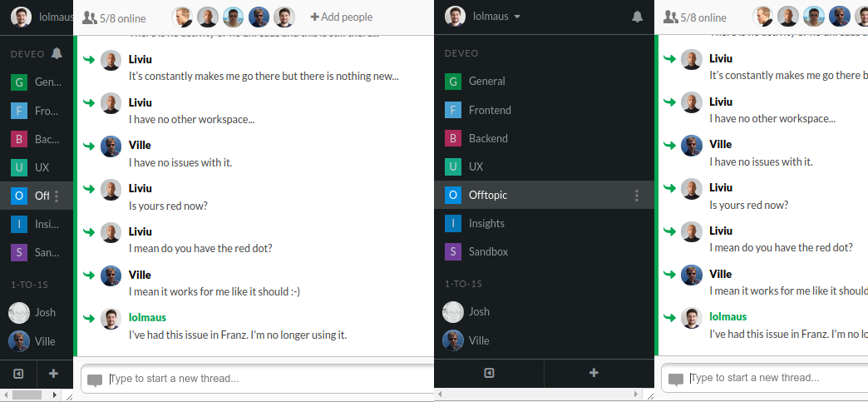Click the plus icon at bottom of left sidebar
Viewport: 868px width, 402px height.
point(54,374)
